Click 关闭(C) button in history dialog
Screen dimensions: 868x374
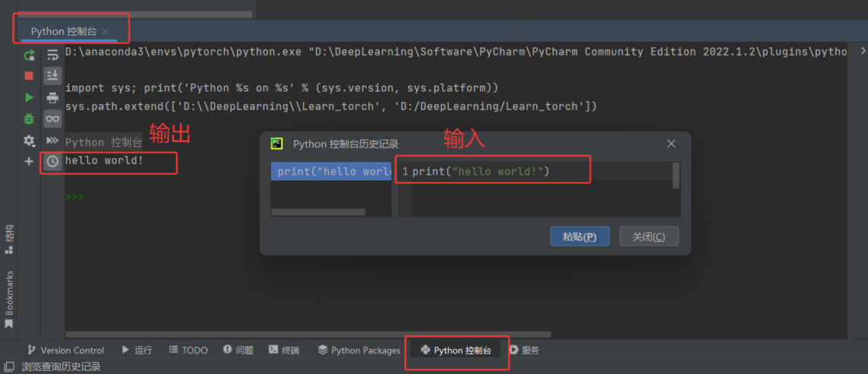(649, 236)
